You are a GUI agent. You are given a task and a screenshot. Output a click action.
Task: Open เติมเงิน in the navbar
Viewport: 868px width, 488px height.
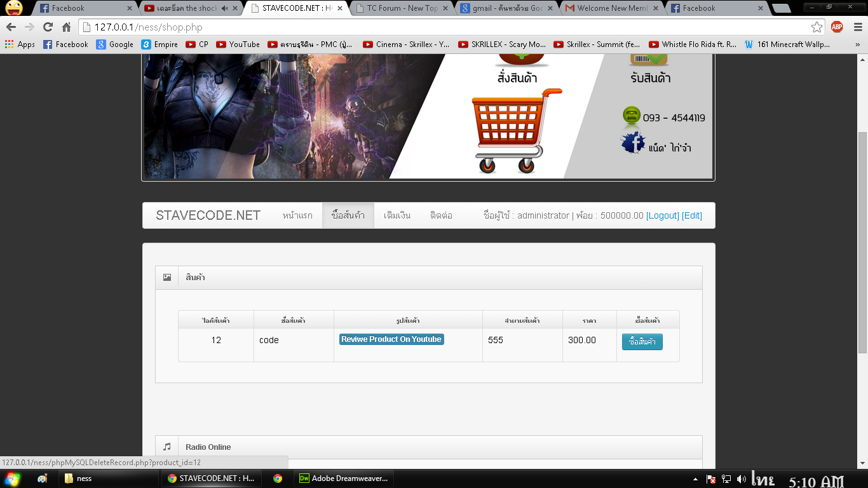[397, 215]
